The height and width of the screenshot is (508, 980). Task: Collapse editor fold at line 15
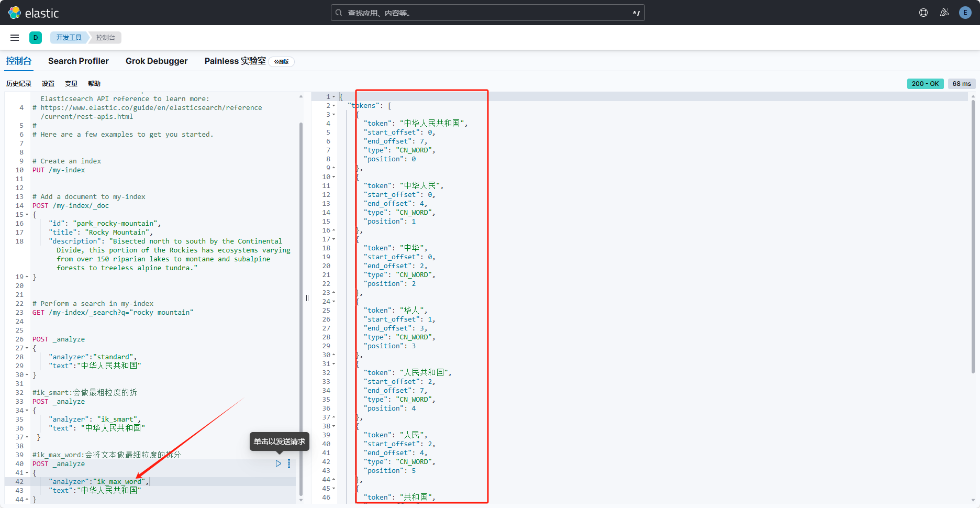[27, 215]
